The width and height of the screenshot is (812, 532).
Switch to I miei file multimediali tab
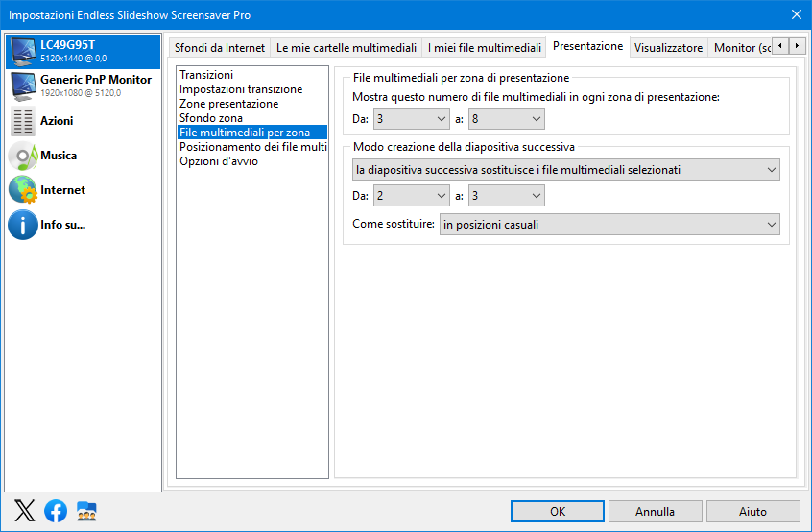(484, 48)
